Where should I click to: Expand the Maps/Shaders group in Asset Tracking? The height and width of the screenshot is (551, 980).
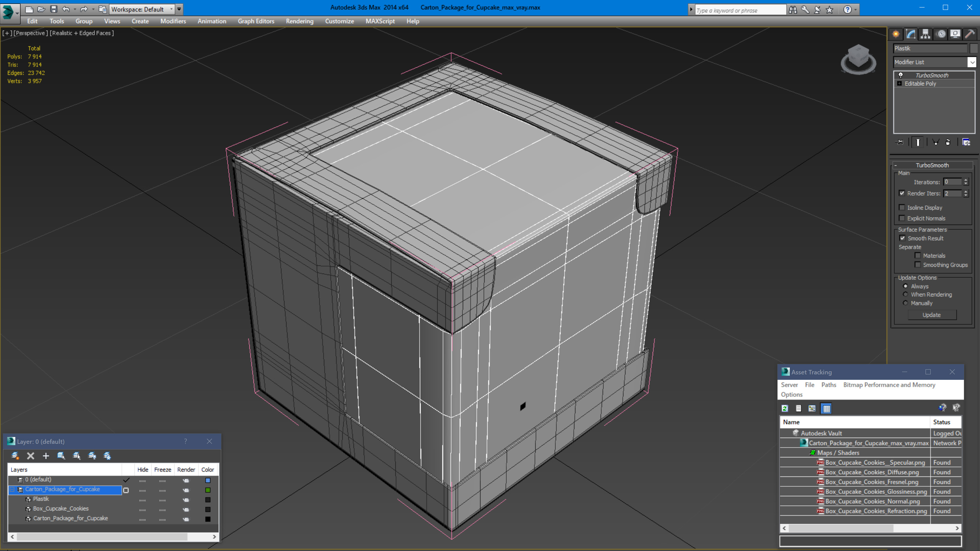click(812, 453)
